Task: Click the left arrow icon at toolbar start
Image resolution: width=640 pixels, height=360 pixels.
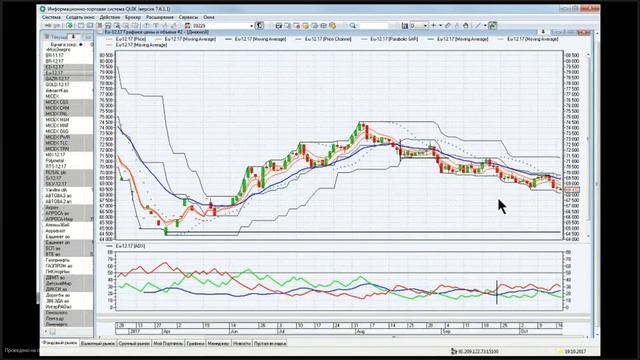Action: 48,25
